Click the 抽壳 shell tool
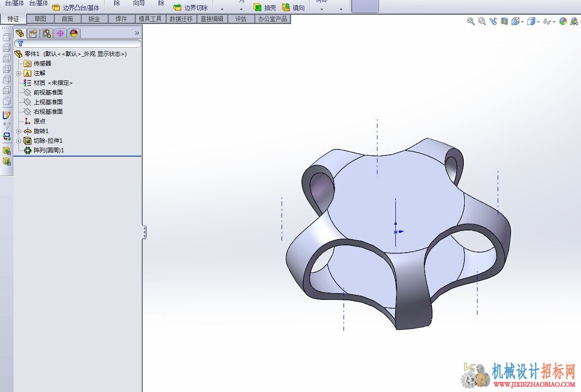The height and width of the screenshot is (392, 581). click(x=265, y=8)
